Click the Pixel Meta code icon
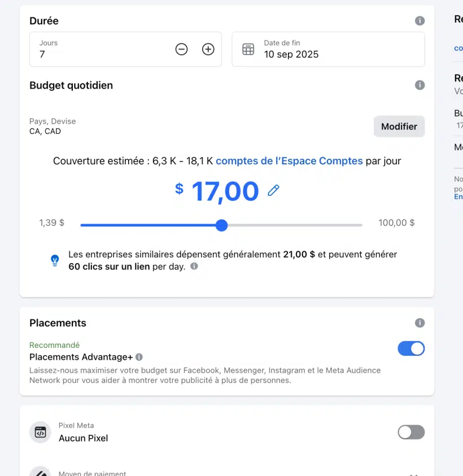This screenshot has height=476, width=463. click(41, 432)
